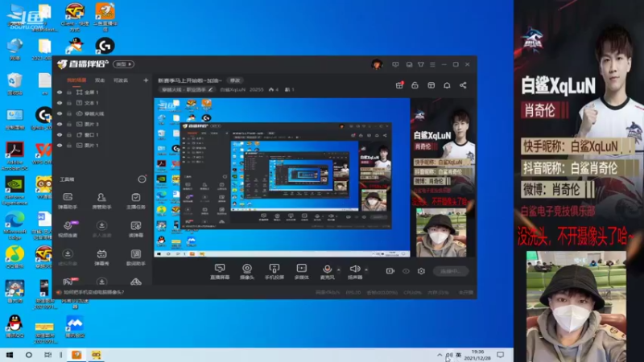Click the system volume tray icon
This screenshot has width=644, height=362.
[450, 355]
